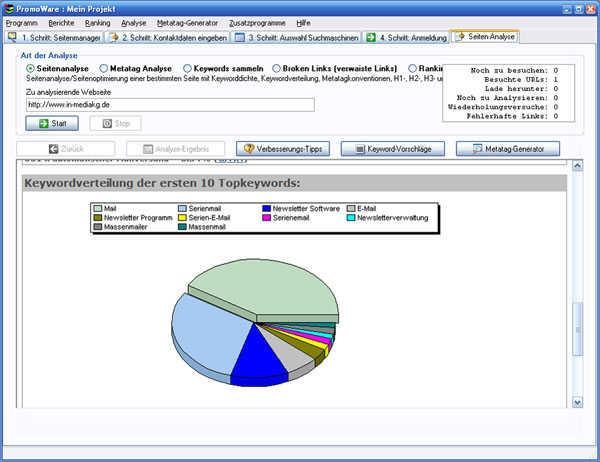Click the Serien-E-Mail yellow legend swatch
This screenshot has height=462, width=600.
tap(182, 218)
